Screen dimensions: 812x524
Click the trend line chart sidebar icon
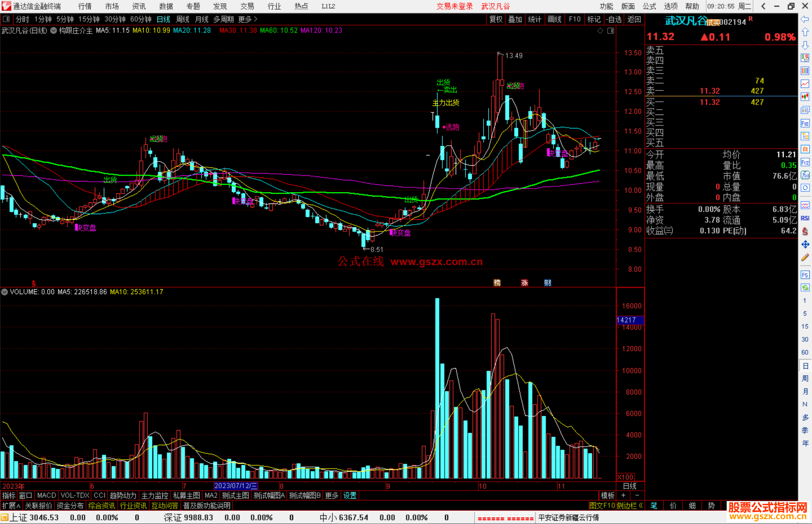[x=805, y=83]
